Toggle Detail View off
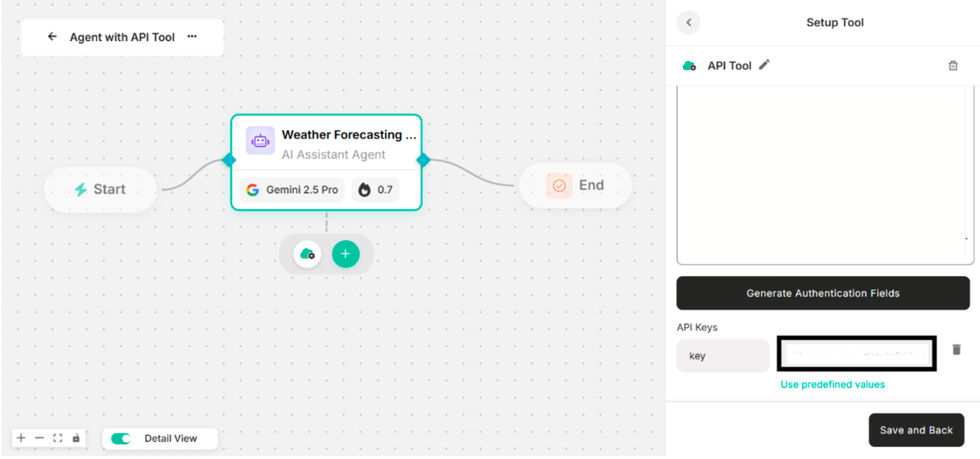The image size is (980, 459). pos(120,438)
